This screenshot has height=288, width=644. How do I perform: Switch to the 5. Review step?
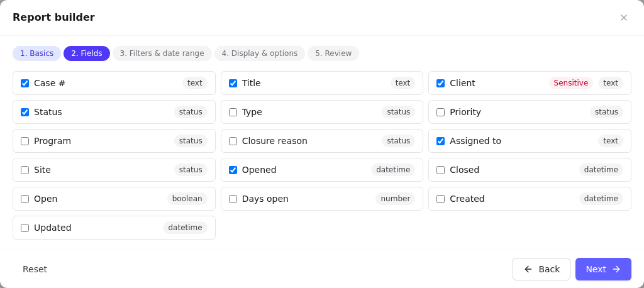tap(333, 53)
